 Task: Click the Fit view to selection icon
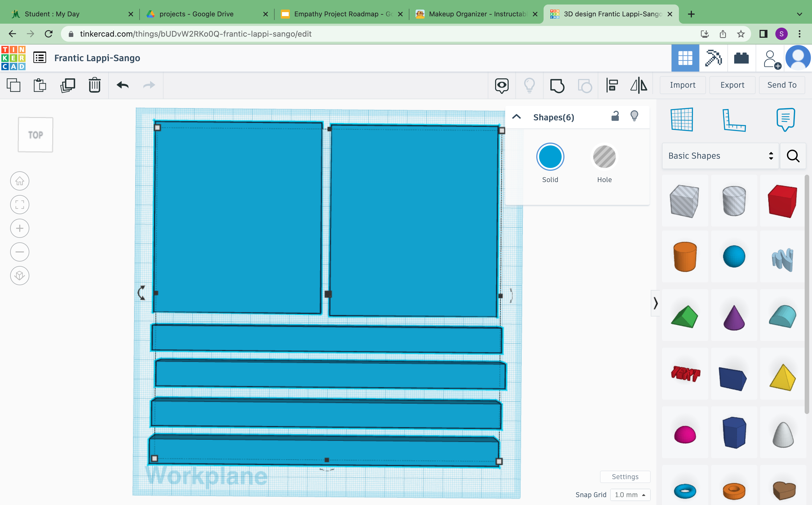tap(20, 204)
